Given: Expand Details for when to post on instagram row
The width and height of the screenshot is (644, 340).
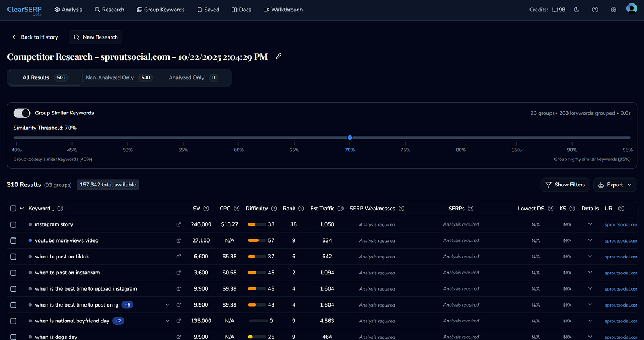Looking at the screenshot, I should coord(590,272).
